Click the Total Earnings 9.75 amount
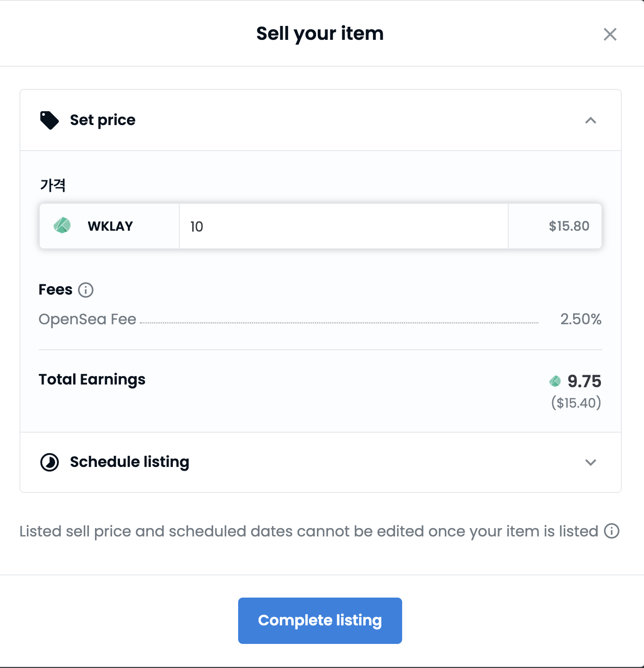This screenshot has height=668, width=644. (x=584, y=381)
